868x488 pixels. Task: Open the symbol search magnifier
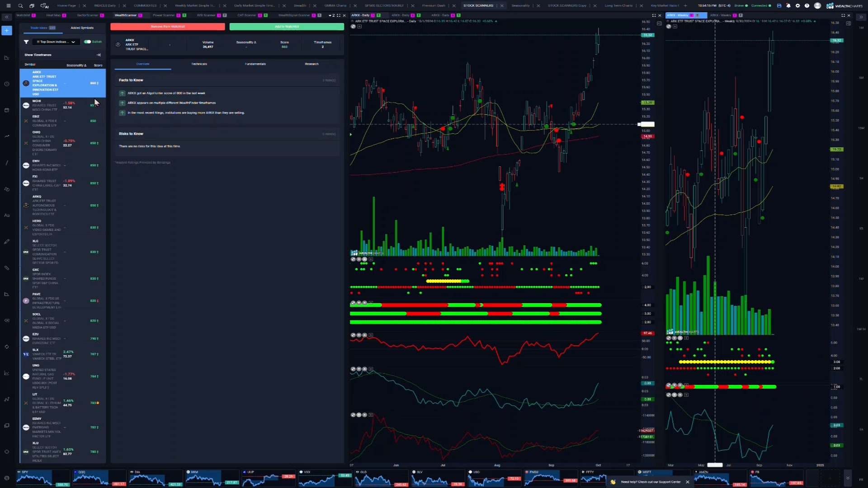click(20, 6)
